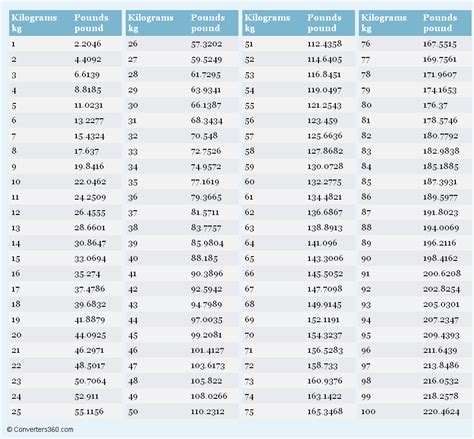Select the cell showing 50 kilograms
Image resolution: width=474 pixels, height=439 pixels.
(x=133, y=412)
